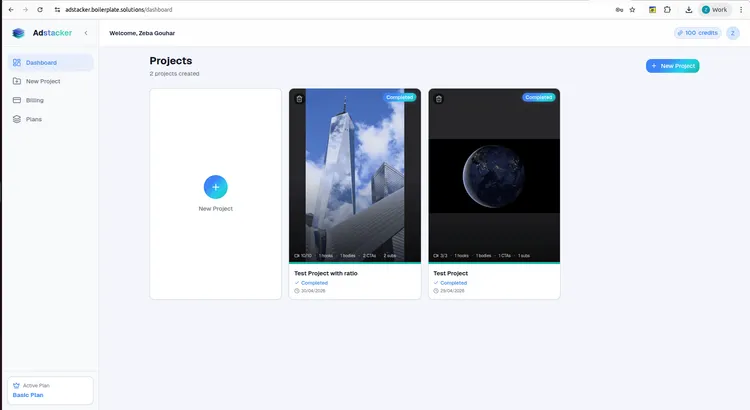Collapse the sidebar with the chevron
This screenshot has height=410, width=750.
point(86,33)
